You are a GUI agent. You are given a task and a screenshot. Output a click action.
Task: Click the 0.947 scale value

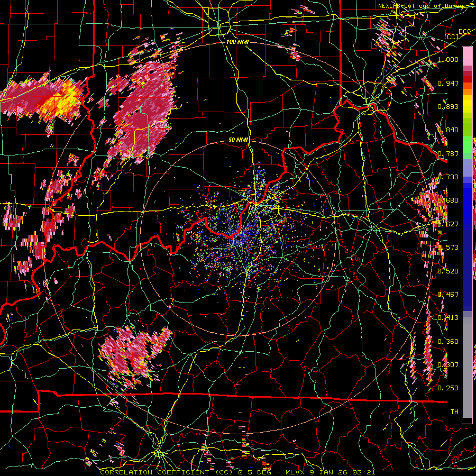pos(448,83)
